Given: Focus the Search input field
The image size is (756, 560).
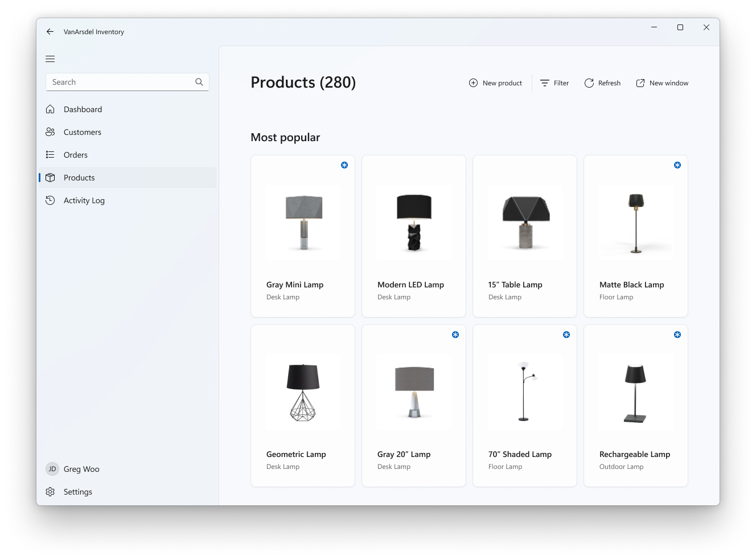Looking at the screenshot, I should click(x=120, y=82).
